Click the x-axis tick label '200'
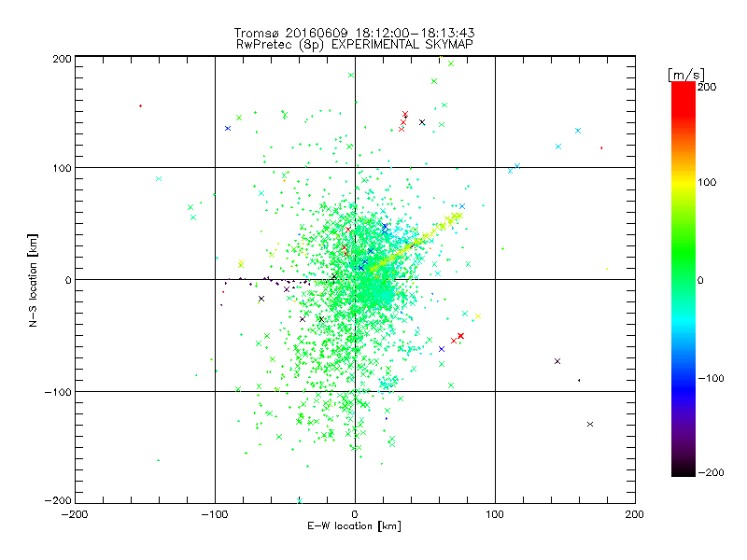This screenshot has width=747, height=560. 635,514
